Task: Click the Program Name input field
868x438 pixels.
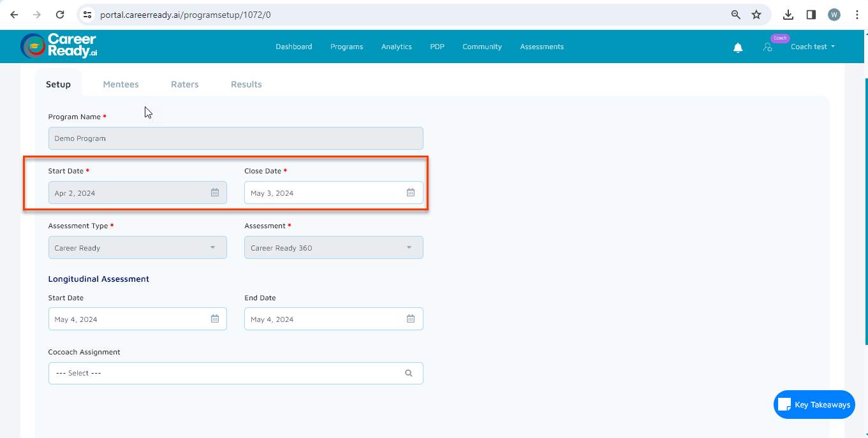Action: point(235,138)
